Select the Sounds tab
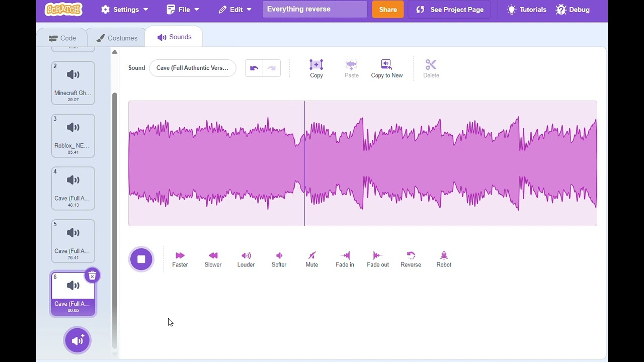 point(174,37)
